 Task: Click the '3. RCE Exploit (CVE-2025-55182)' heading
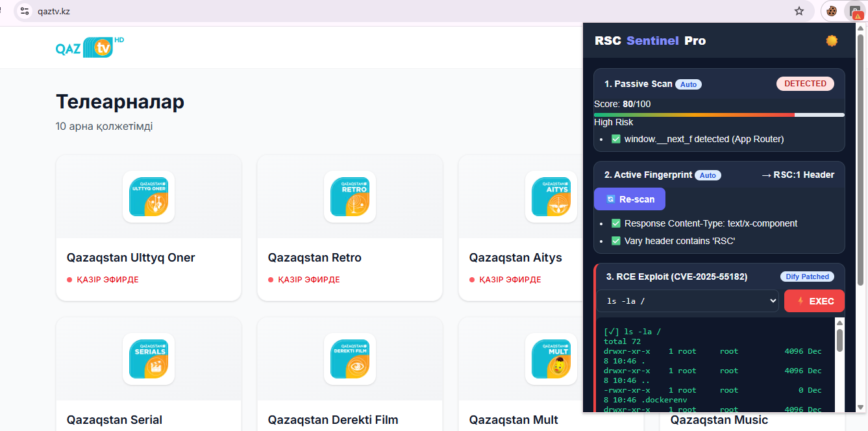[x=676, y=277]
